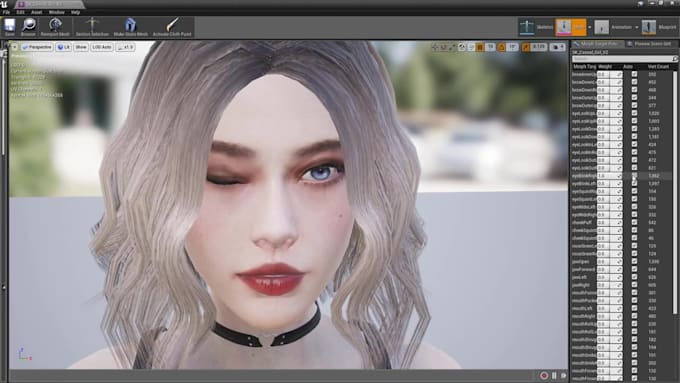
Task: Toggle surface snapping icon in viewport
Action: [471, 47]
